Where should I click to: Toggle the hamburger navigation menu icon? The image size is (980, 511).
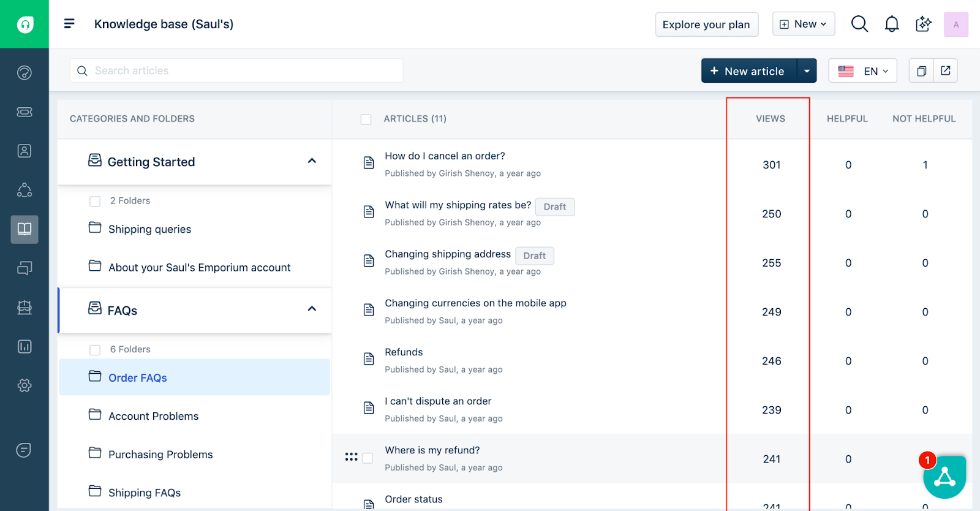click(x=69, y=24)
